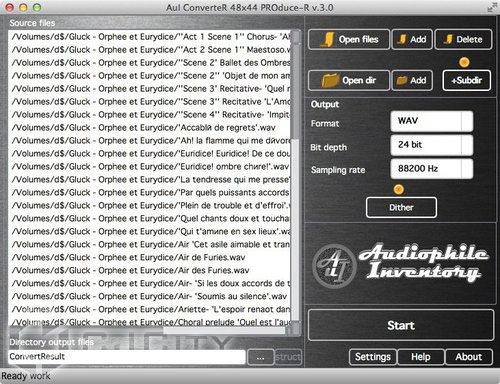Click the note icon on Delete button
The image size is (500, 384).
point(449,39)
